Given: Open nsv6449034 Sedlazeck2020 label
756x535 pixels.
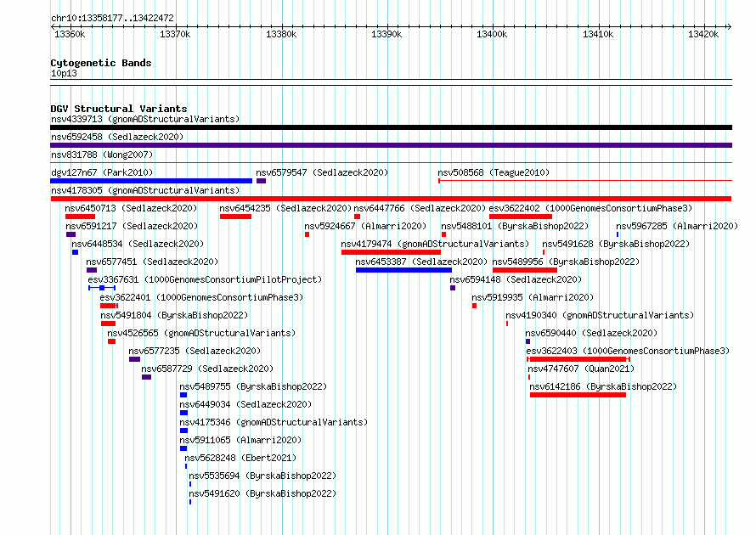Looking at the screenshot, I should (x=245, y=404).
